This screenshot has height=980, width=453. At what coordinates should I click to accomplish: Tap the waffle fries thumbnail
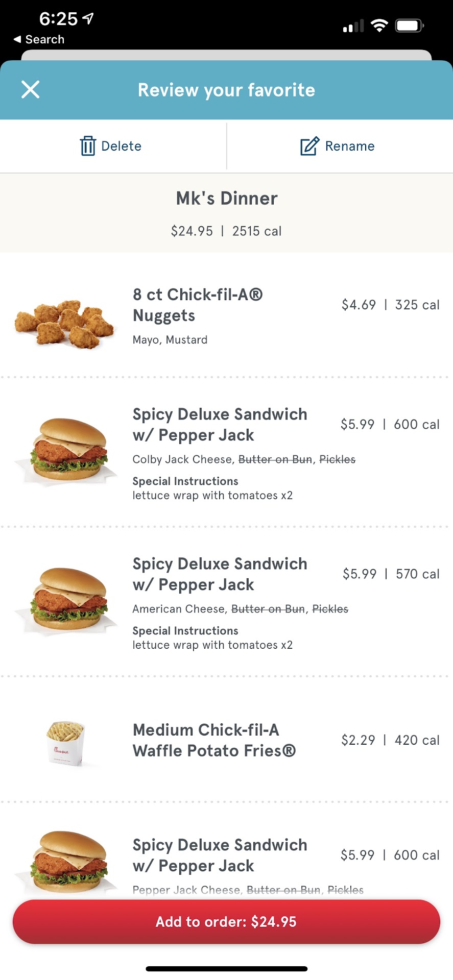click(x=66, y=743)
